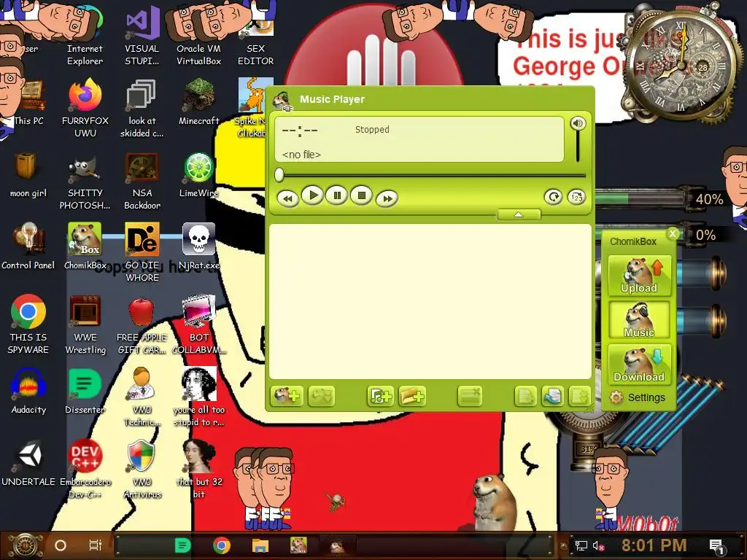Click the muted volume tray icon
The width and height of the screenshot is (747, 560).
[x=598, y=545]
